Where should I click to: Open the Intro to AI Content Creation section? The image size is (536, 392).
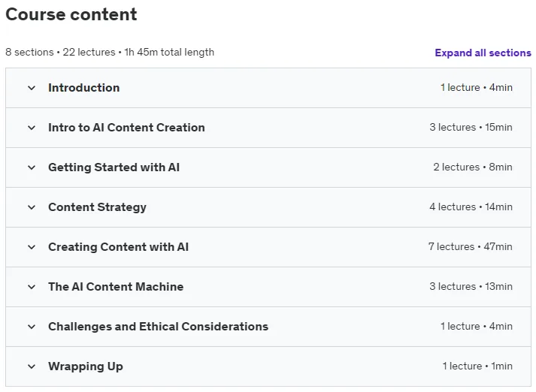[126, 128]
